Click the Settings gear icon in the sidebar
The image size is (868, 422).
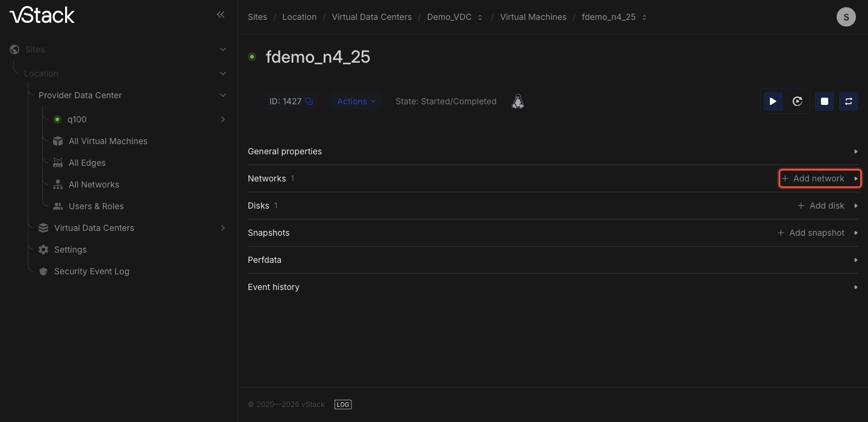(x=43, y=250)
